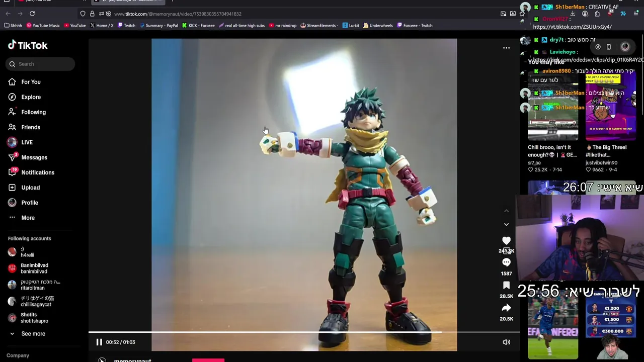Pause the video playback
This screenshot has height=362, width=644.
tap(99, 342)
